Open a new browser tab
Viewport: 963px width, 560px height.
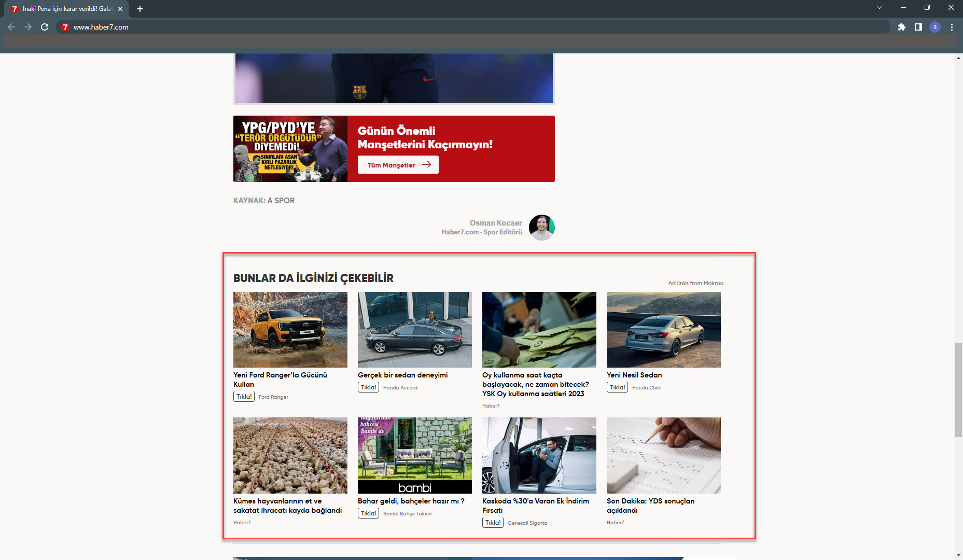pos(140,9)
